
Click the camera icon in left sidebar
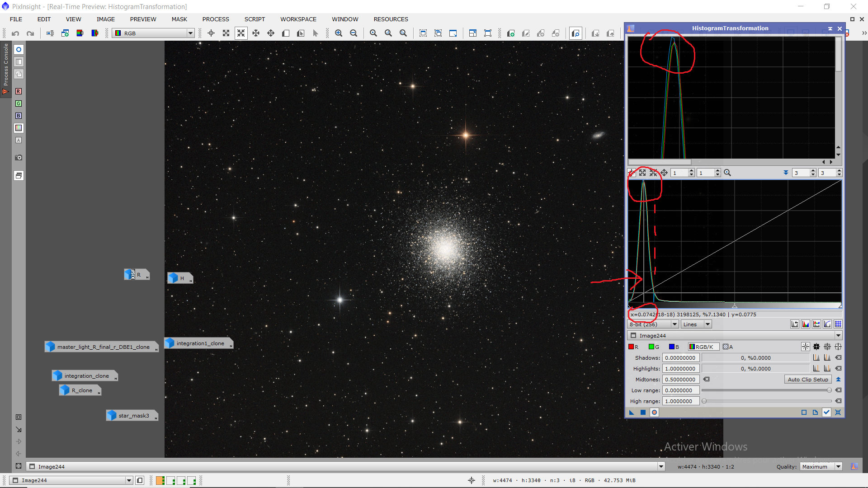click(x=19, y=158)
